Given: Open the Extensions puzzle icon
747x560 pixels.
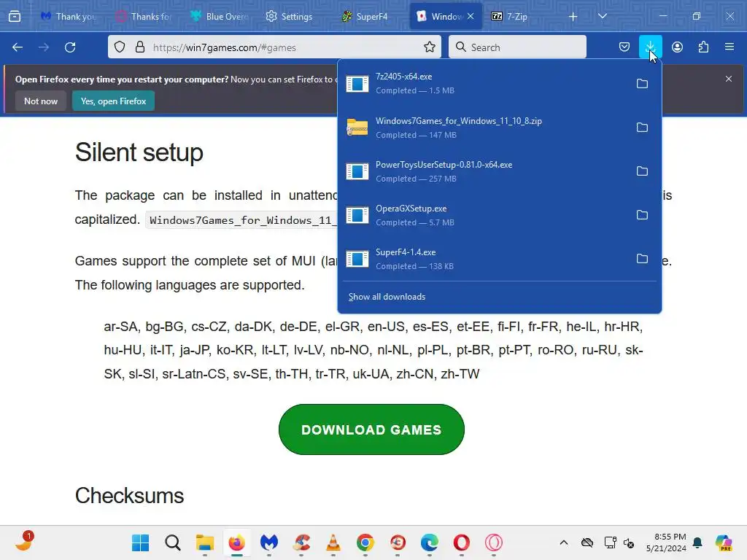Looking at the screenshot, I should coord(703,47).
